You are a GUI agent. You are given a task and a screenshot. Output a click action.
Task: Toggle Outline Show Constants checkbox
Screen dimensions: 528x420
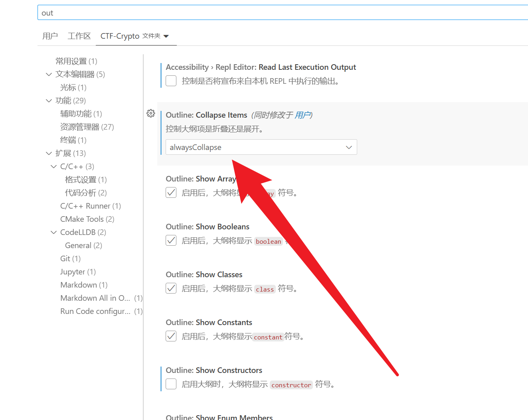(171, 336)
